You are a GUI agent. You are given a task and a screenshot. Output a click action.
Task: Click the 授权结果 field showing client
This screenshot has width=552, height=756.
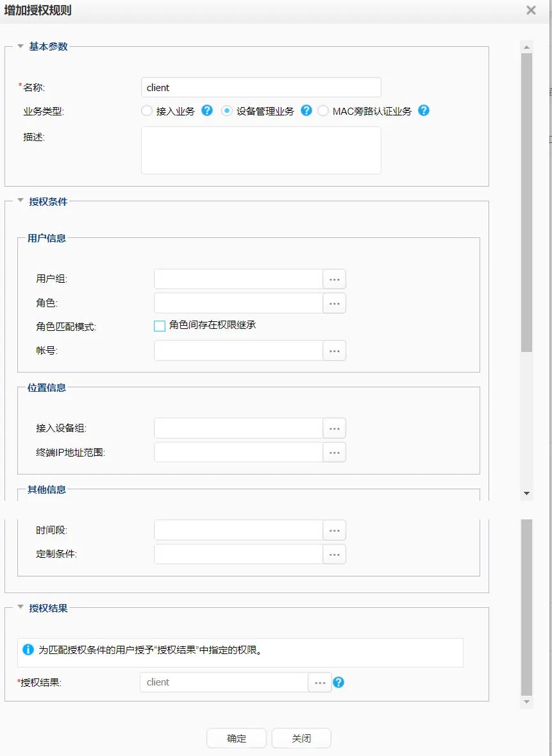click(x=224, y=682)
